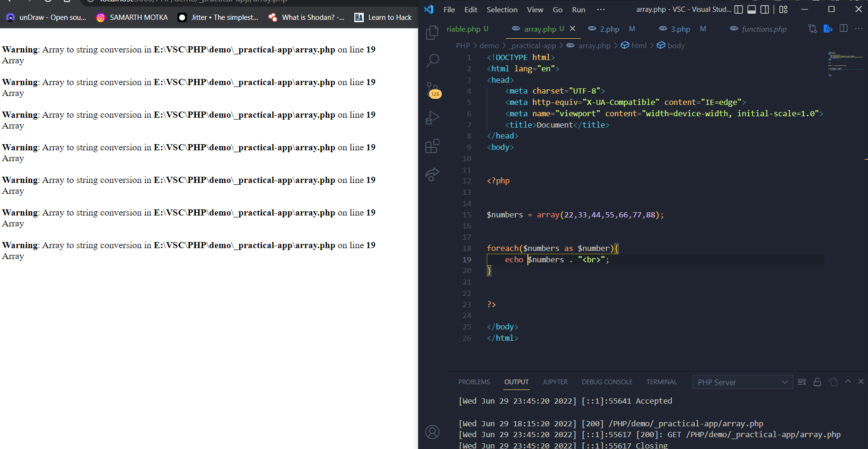
Task: Open the Extensions view
Action: [432, 146]
